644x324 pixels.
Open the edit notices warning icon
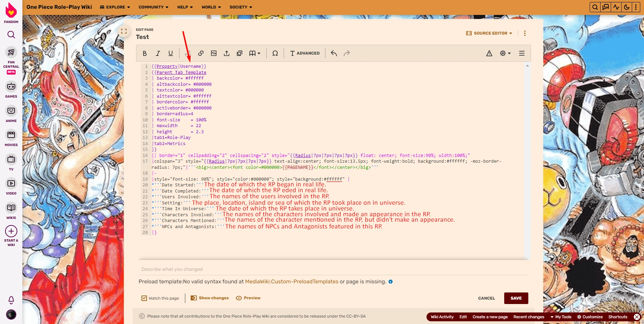[x=489, y=53]
